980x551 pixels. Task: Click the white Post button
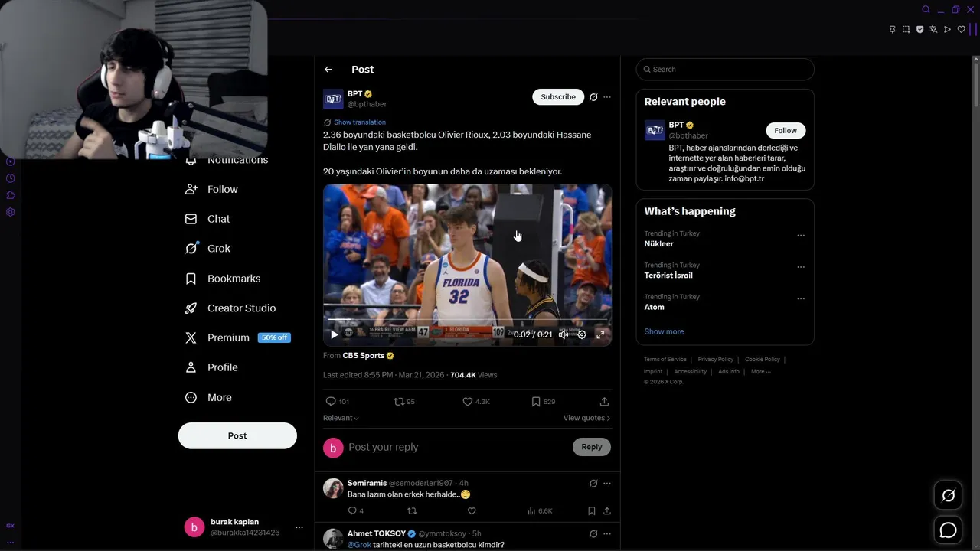[x=237, y=435]
